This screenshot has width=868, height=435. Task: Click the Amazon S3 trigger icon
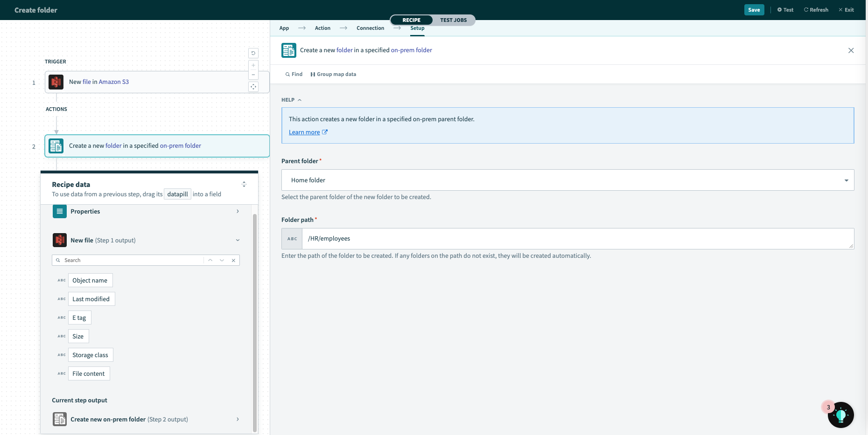pos(56,82)
